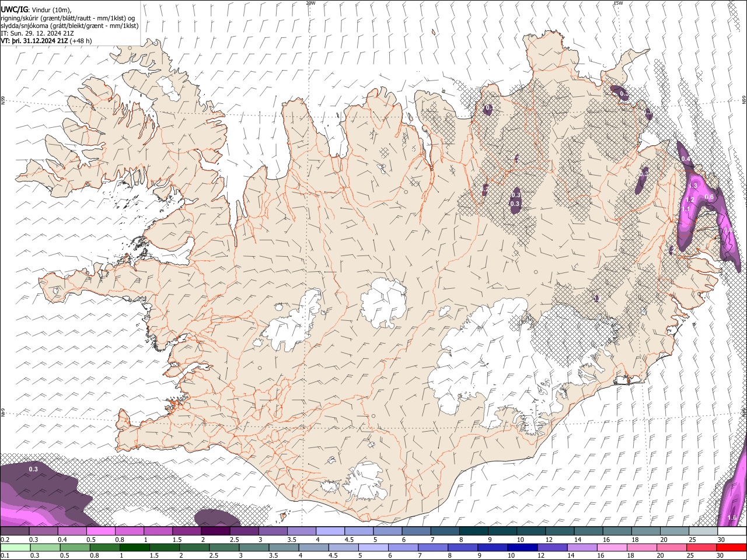This screenshot has width=747, height=560.
Task: Click the 1.6 value at the southeast sea corner
Action: pyautogui.click(x=732, y=518)
